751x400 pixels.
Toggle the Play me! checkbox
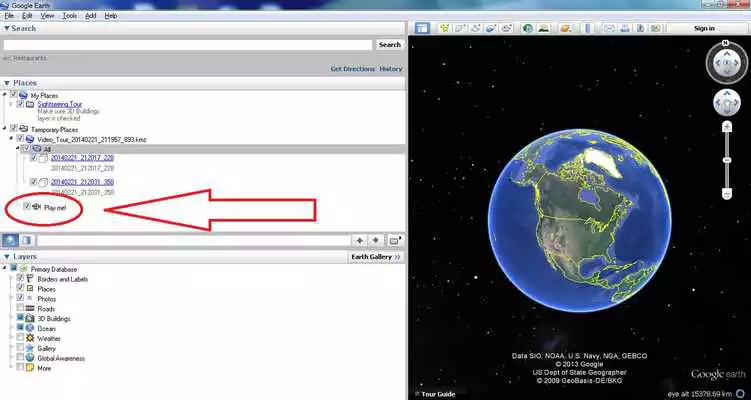pos(27,206)
